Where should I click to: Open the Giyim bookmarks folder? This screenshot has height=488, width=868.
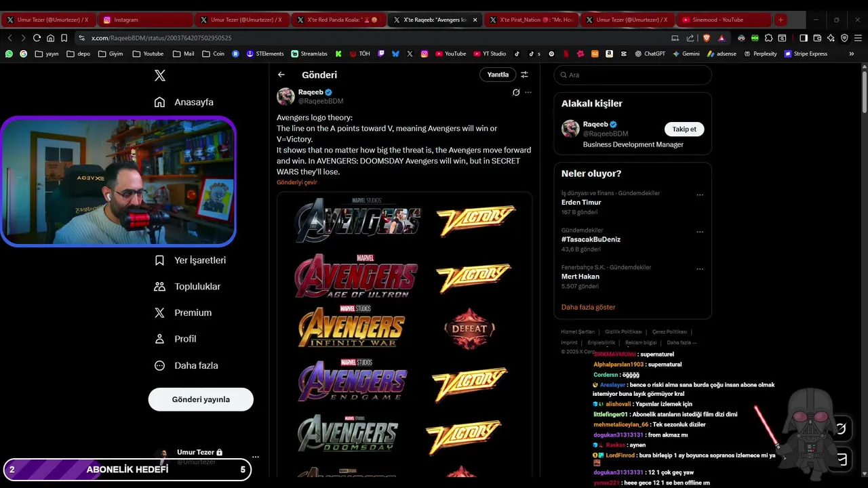pyautogui.click(x=111, y=54)
